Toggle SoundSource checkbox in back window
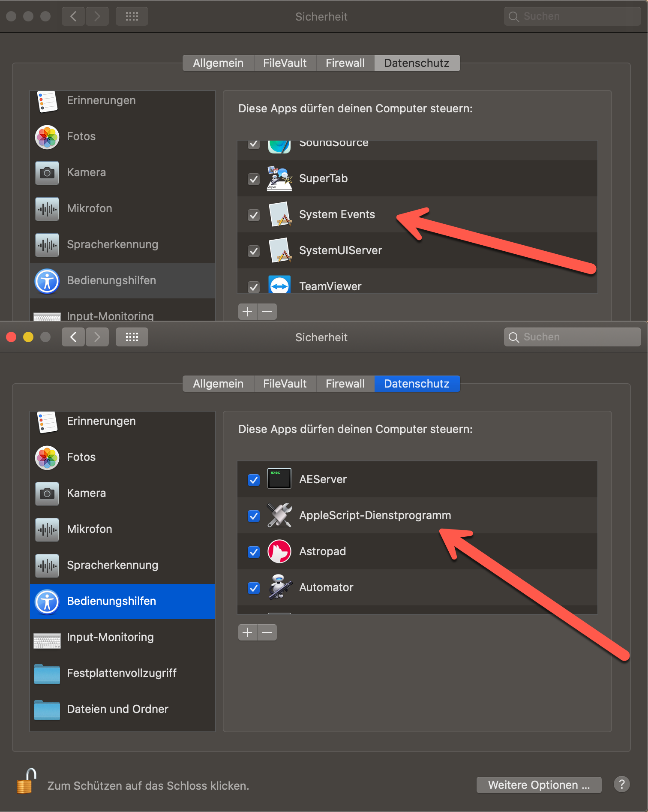 254,144
